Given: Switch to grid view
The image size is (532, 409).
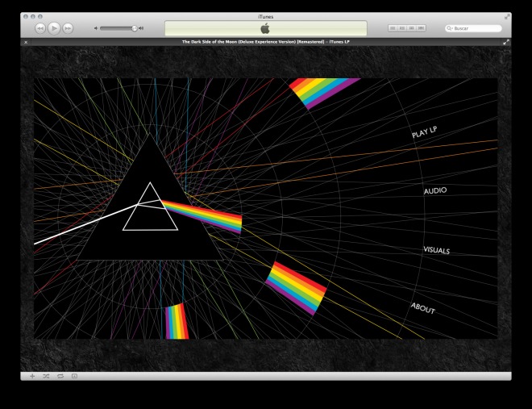Looking at the screenshot, I should click(412, 28).
